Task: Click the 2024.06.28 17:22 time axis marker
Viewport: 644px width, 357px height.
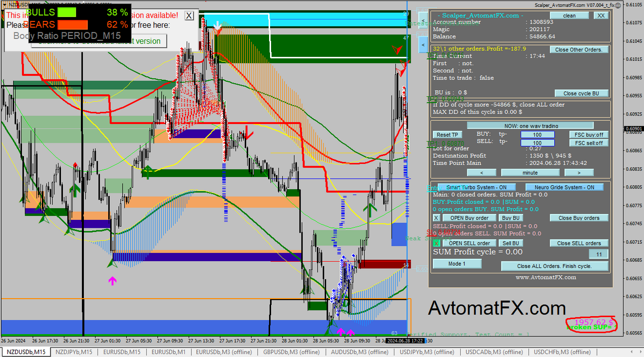Action: pyautogui.click(x=405, y=341)
